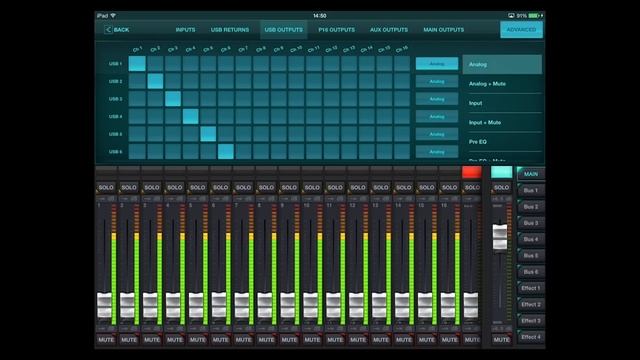The image size is (640, 360).
Task: Solo channel 16
Action: [x=449, y=187]
